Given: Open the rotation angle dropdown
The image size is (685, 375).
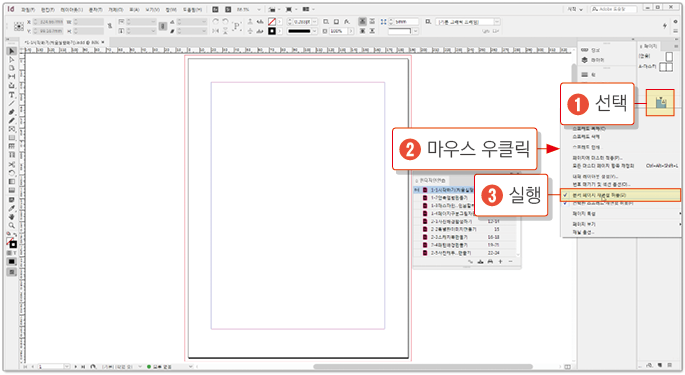Looking at the screenshot, I should pyautogui.click(x=203, y=21).
